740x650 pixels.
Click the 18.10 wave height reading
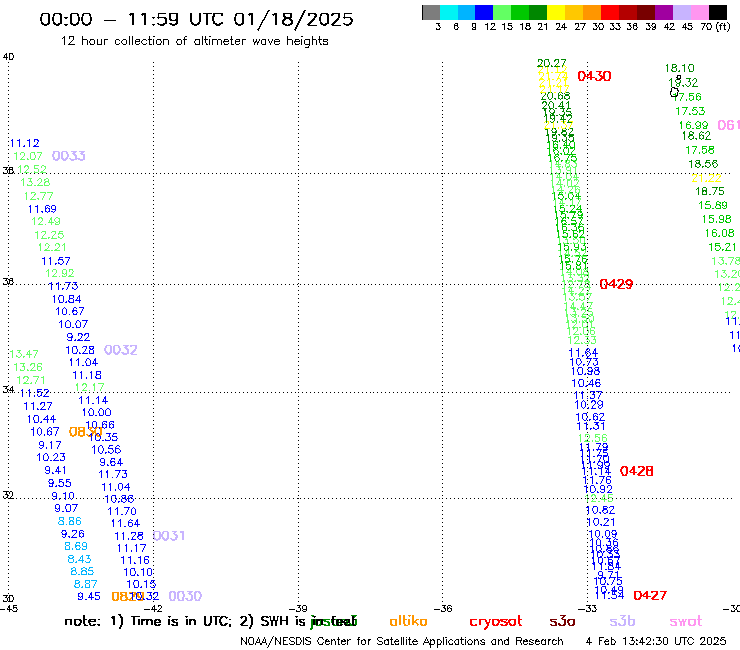(x=680, y=68)
